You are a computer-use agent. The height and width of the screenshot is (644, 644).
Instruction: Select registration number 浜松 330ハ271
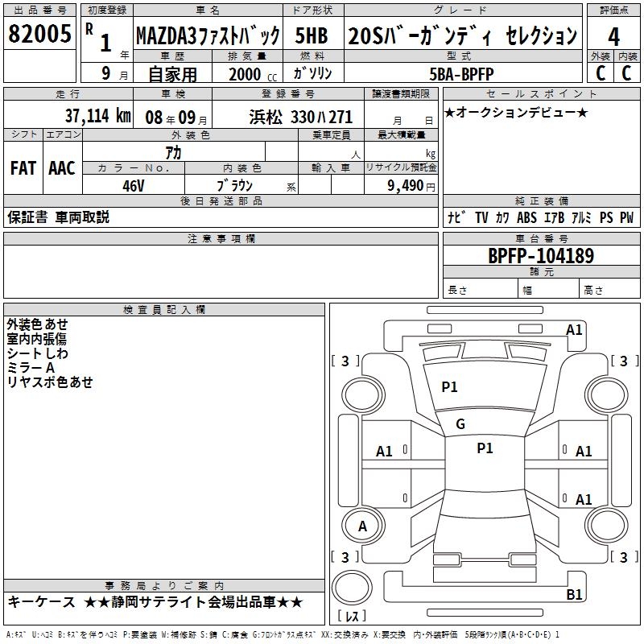[x=300, y=118]
